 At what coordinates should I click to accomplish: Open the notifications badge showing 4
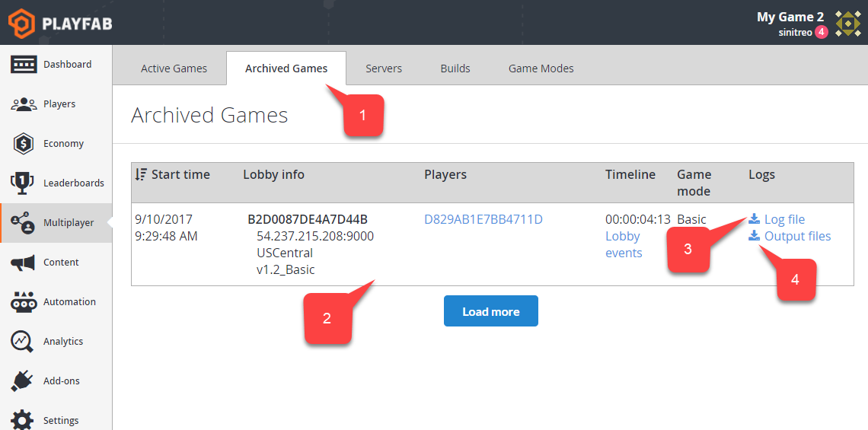(822, 32)
